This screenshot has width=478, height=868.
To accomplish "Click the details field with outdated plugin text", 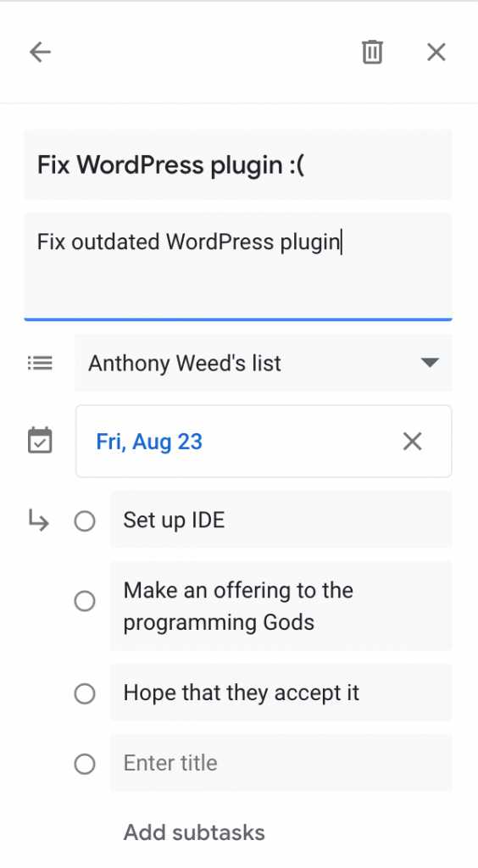I will click(238, 266).
